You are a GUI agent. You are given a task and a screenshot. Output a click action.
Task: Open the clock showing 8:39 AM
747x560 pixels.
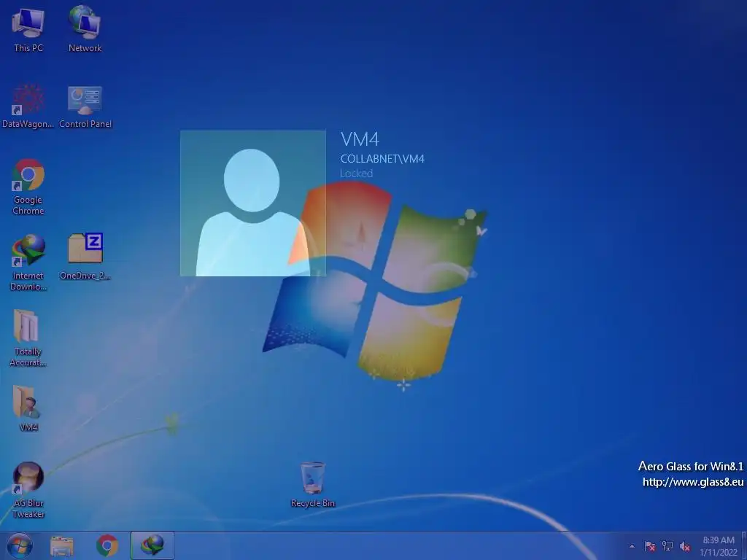[x=719, y=546]
